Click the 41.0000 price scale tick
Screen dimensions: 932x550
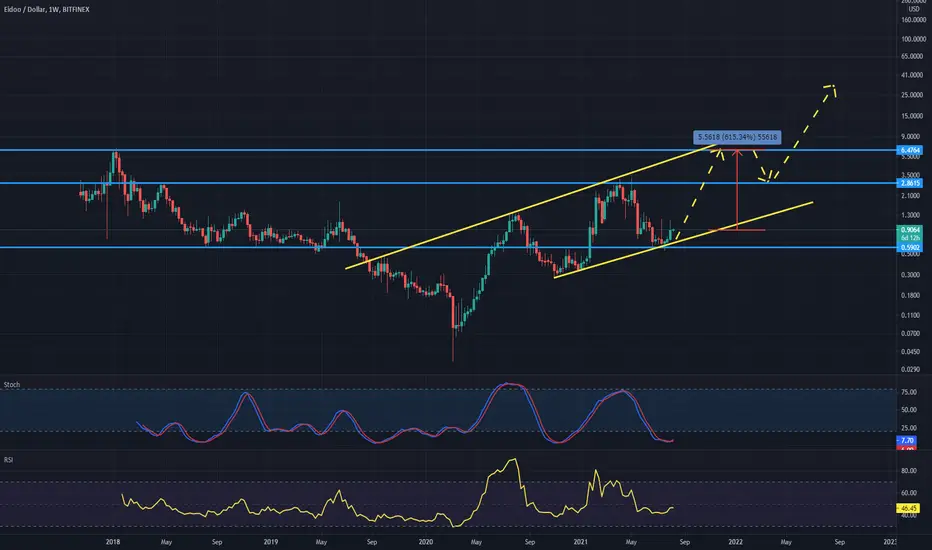click(914, 76)
